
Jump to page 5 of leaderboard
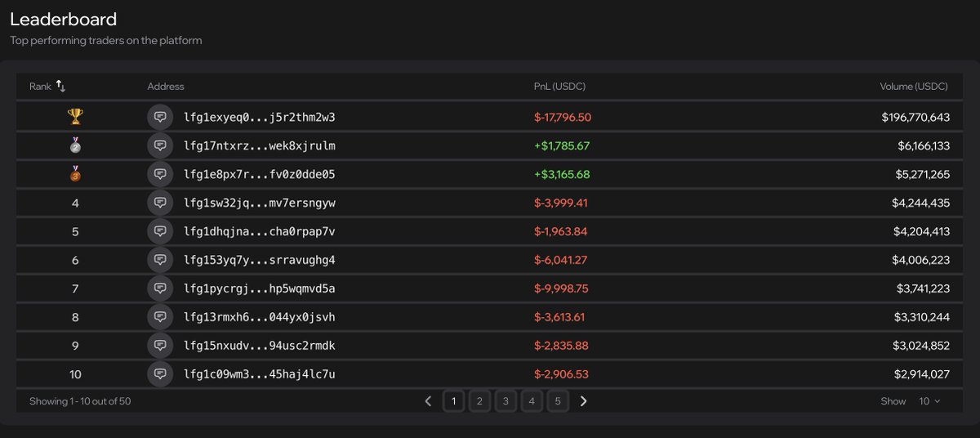tap(558, 401)
